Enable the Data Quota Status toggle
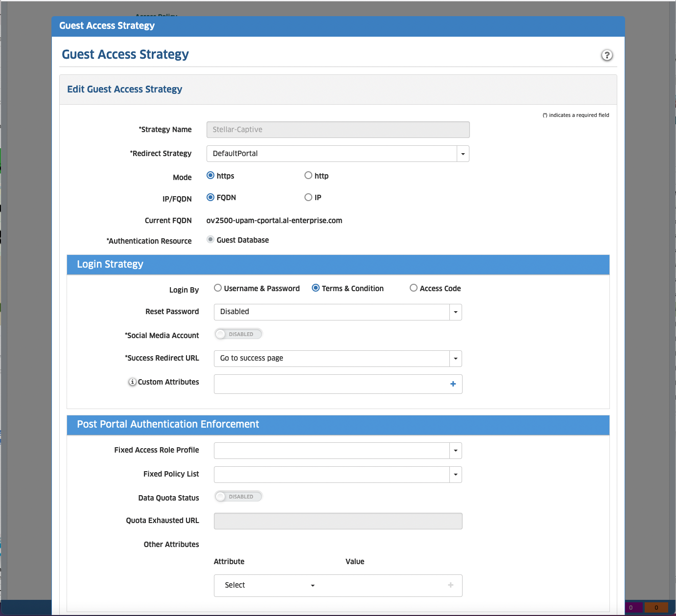Screen dimensions: 676x616 click(x=238, y=497)
